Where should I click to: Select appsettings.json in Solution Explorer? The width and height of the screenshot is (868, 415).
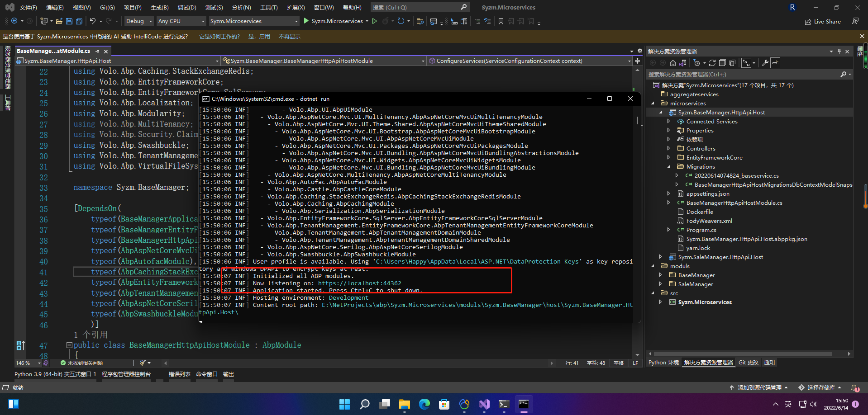point(707,193)
